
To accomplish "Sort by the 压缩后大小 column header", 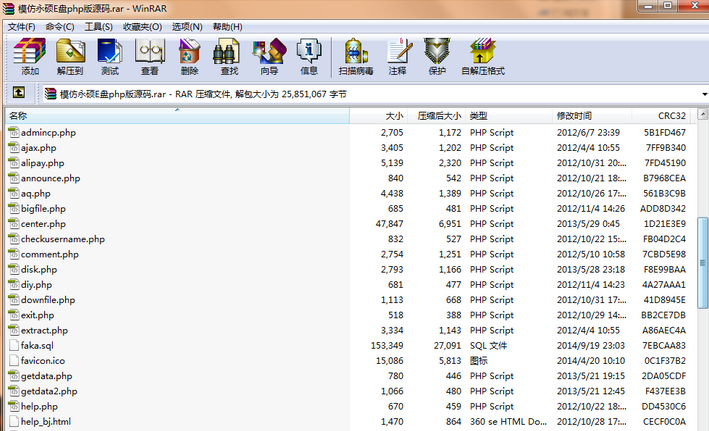I will [436, 116].
